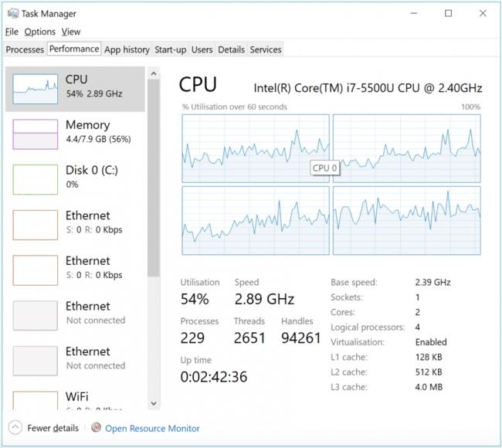
Task: Click the 2.39 GHz base speed value
Action: tap(432, 282)
